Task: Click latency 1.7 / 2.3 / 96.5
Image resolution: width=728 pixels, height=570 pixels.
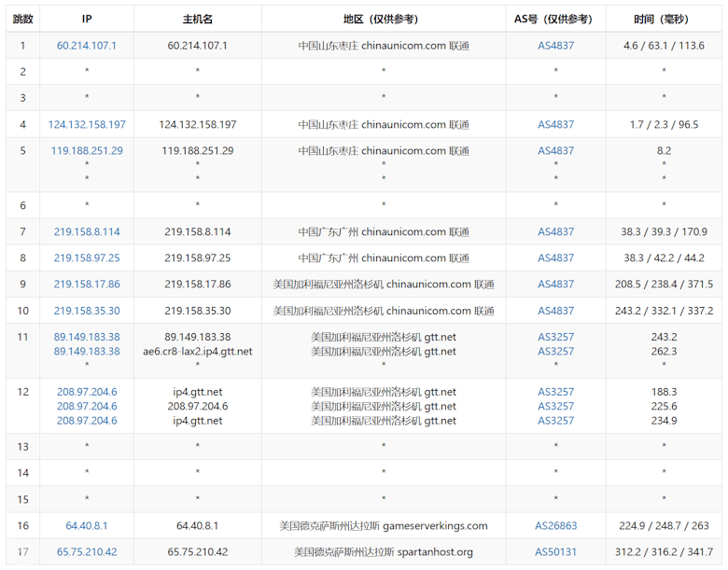Action: [x=664, y=124]
